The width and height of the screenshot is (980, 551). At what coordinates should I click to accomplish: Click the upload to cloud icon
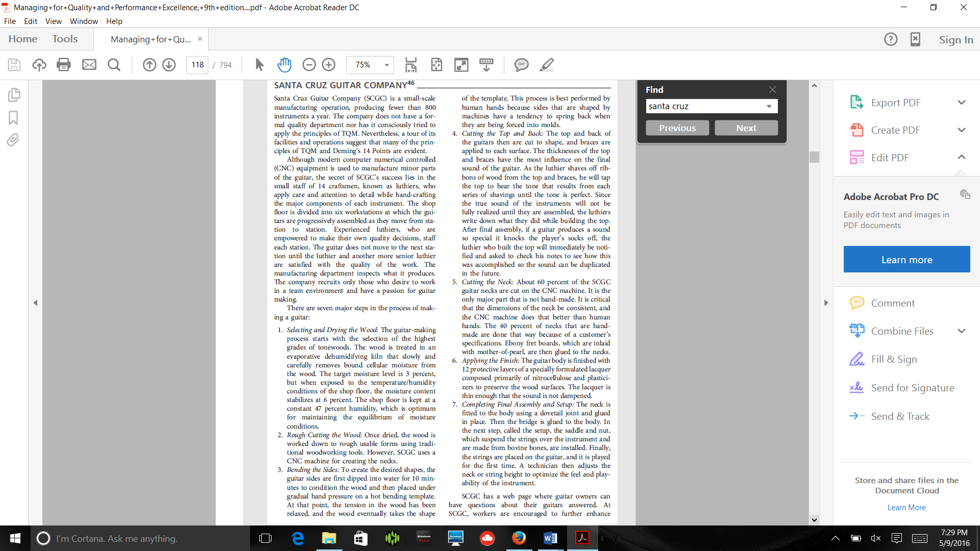coord(39,65)
